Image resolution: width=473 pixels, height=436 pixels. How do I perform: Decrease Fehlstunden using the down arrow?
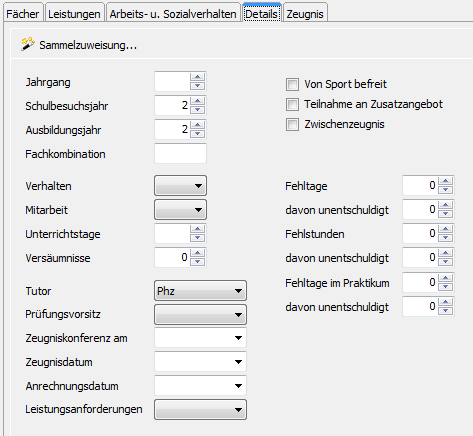point(445,238)
